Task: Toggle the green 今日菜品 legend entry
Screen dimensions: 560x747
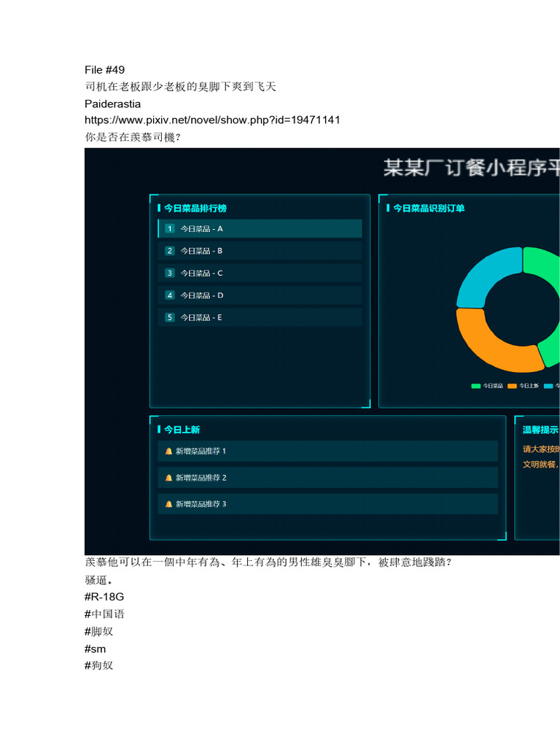Action: (487, 386)
